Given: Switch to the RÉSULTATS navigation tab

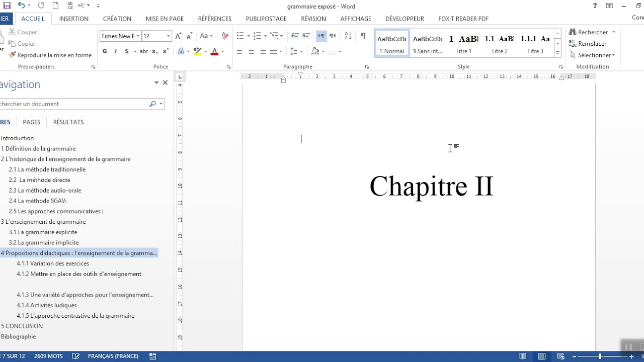Looking at the screenshot, I should pos(68,122).
